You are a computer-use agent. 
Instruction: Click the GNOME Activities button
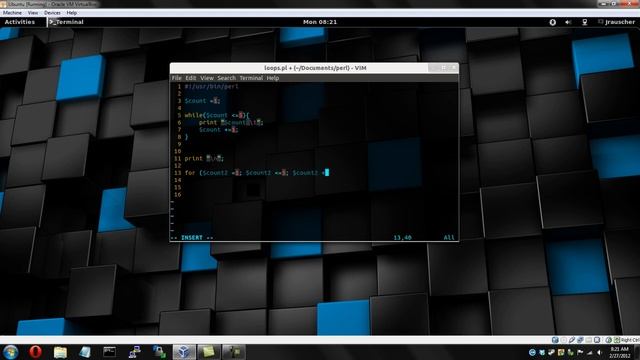tap(20, 22)
